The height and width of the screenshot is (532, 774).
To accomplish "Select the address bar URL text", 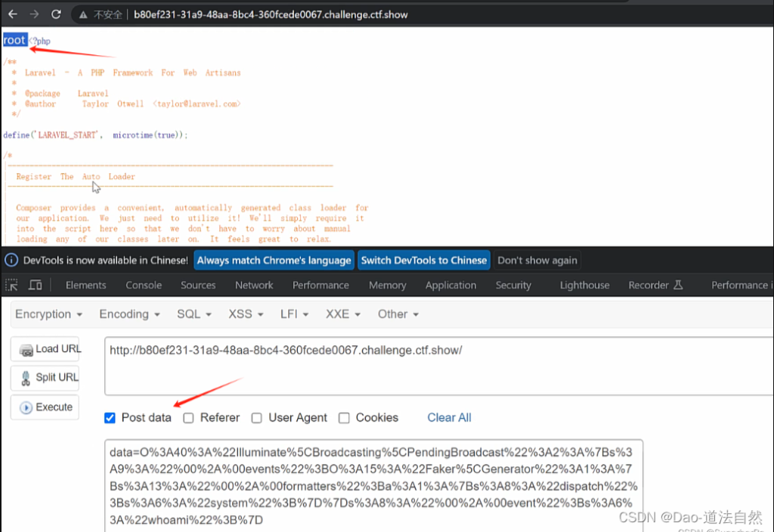I will pyautogui.click(x=271, y=15).
